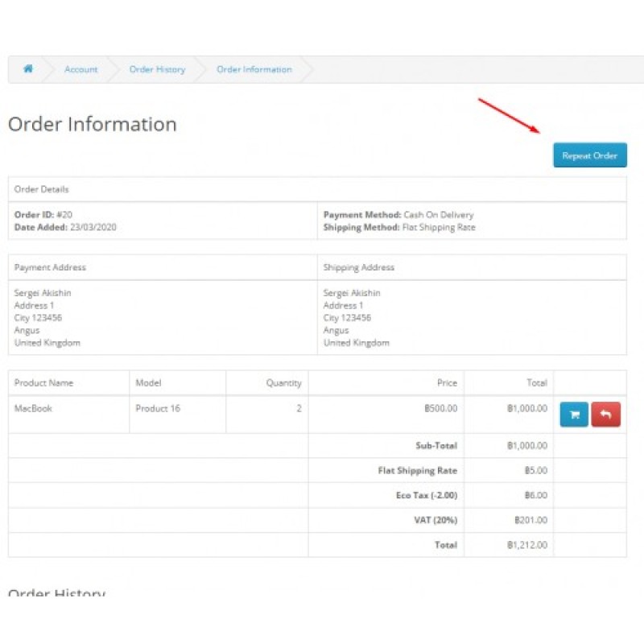The image size is (644, 644).
Task: Click the Product Name column header
Action: [43, 382]
